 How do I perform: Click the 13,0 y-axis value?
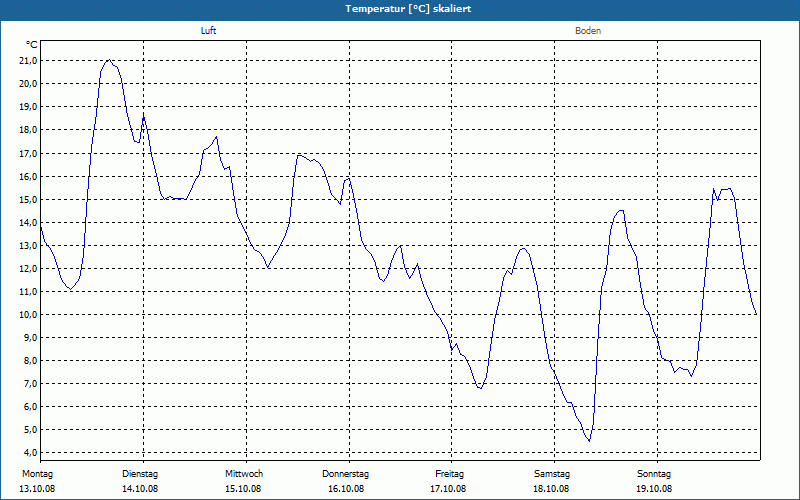click(28, 245)
